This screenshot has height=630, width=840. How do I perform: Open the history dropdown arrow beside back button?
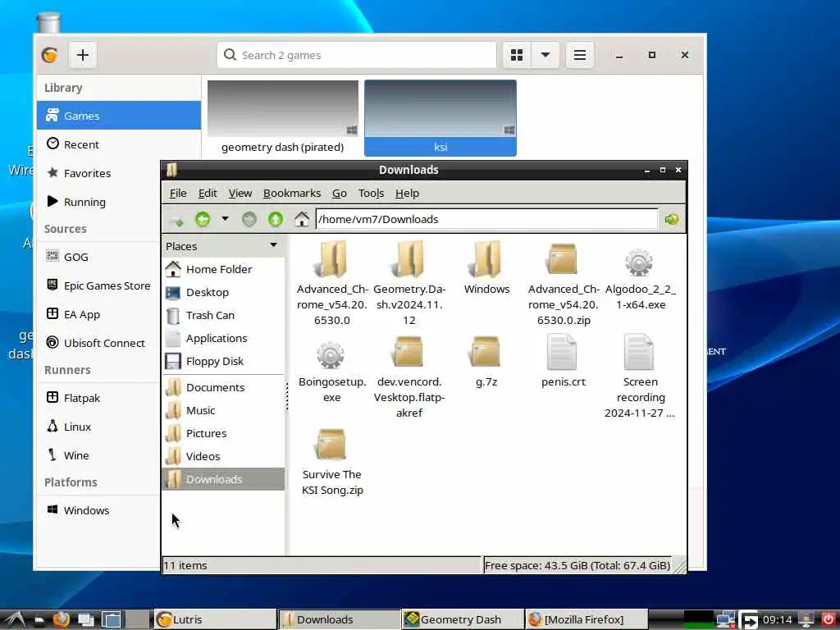[225, 218]
